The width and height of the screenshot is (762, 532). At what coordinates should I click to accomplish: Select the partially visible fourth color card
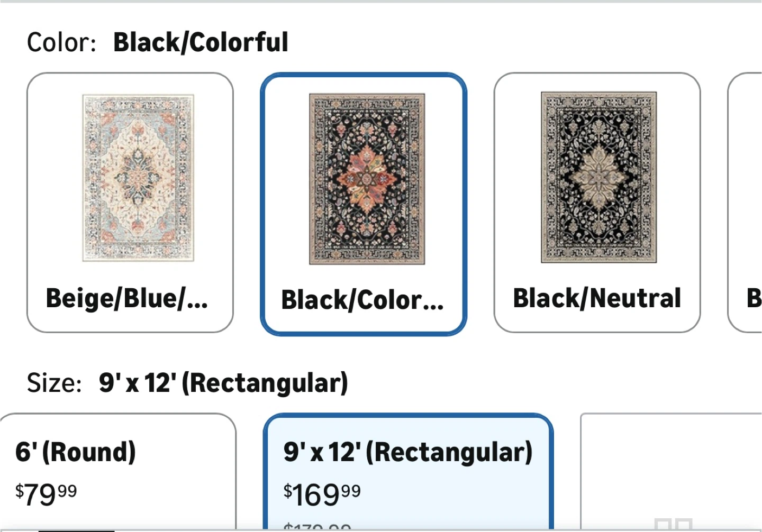click(x=745, y=203)
